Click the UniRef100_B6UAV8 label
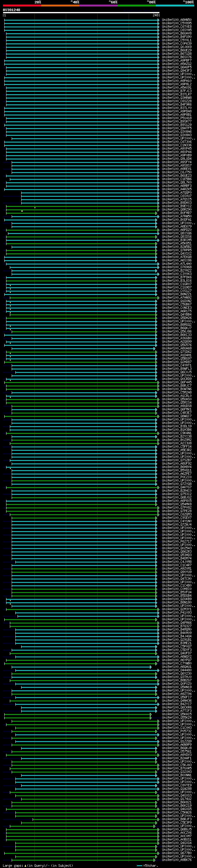Screen dimensions: 197x868 click(177, 33)
